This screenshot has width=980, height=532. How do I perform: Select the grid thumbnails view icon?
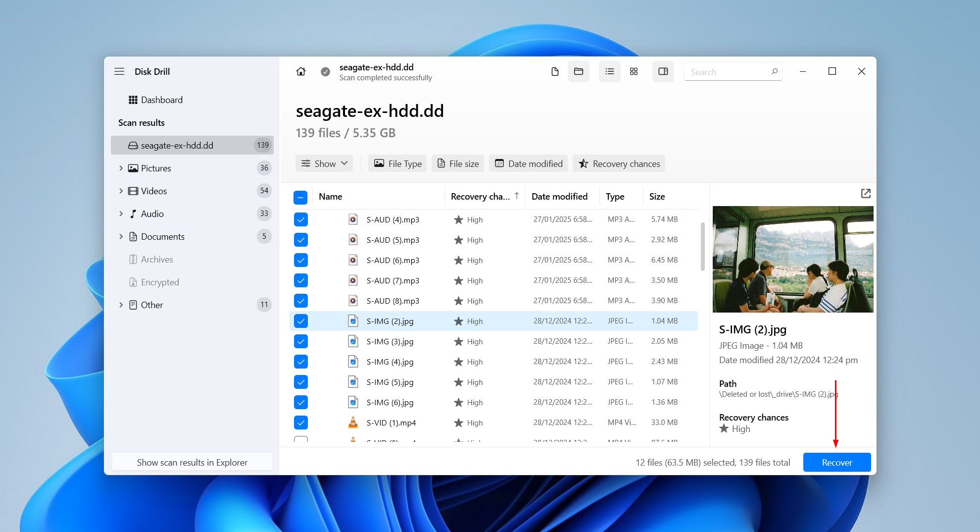pyautogui.click(x=634, y=72)
